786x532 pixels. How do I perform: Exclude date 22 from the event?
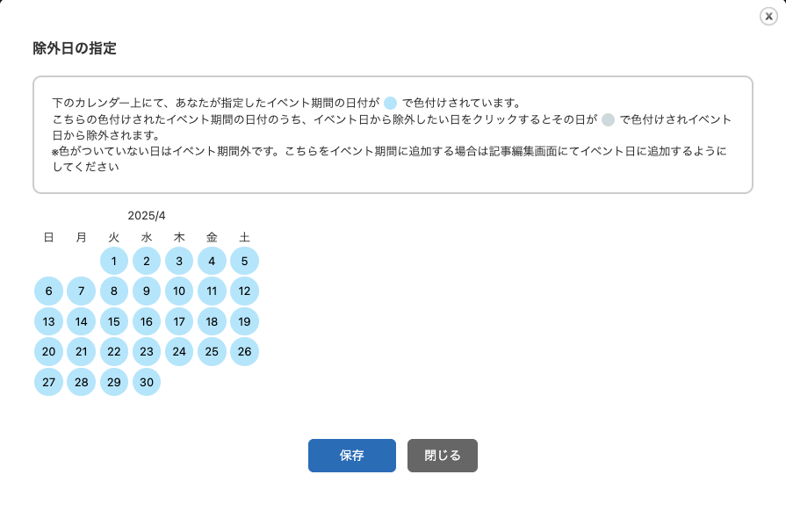pos(114,351)
